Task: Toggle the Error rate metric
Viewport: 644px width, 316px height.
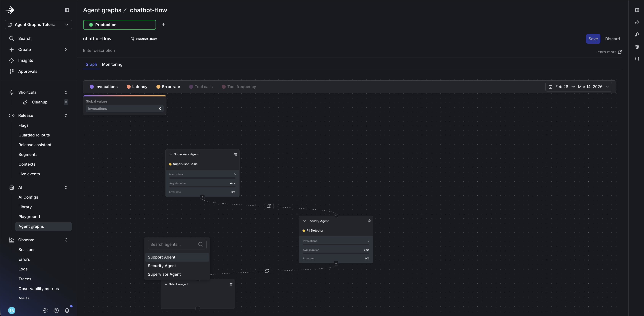Action: (168, 87)
